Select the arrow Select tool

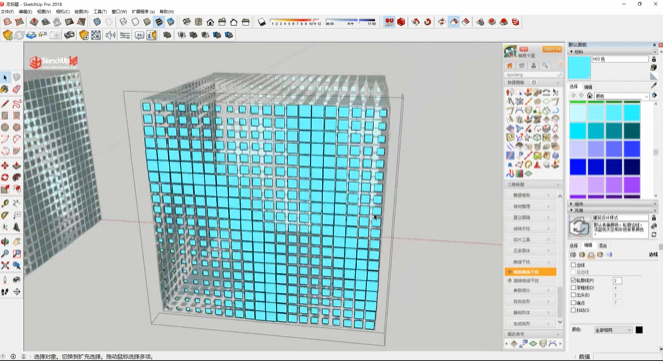click(x=5, y=77)
